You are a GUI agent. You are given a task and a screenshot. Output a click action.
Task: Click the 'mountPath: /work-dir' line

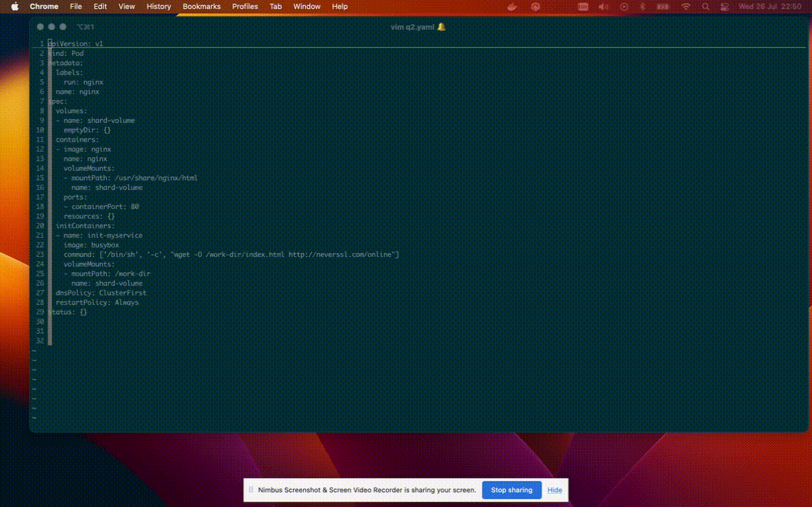107,274
